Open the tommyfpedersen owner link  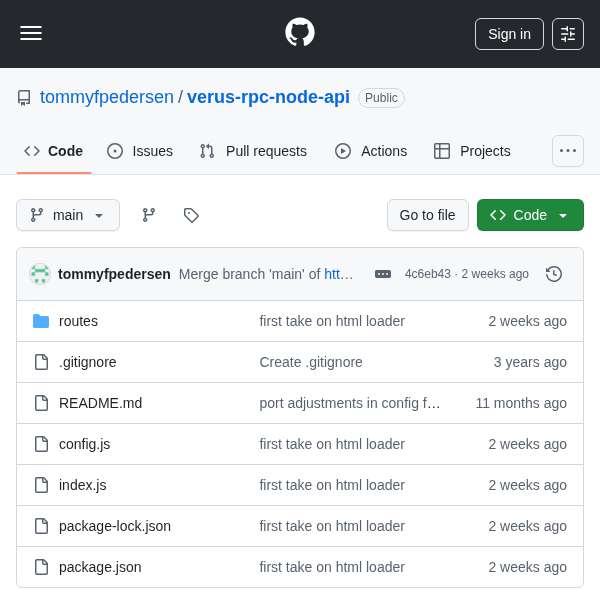pyautogui.click(x=107, y=97)
